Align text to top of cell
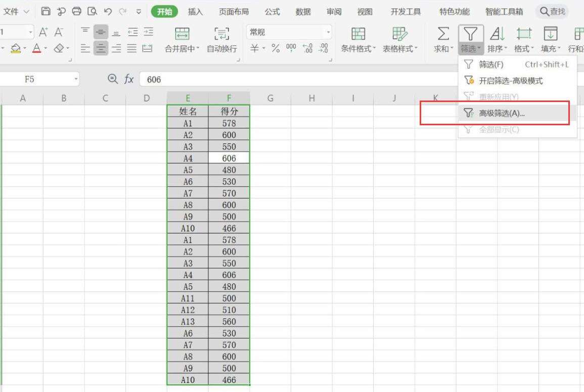This screenshot has height=392, width=584. pyautogui.click(x=85, y=32)
